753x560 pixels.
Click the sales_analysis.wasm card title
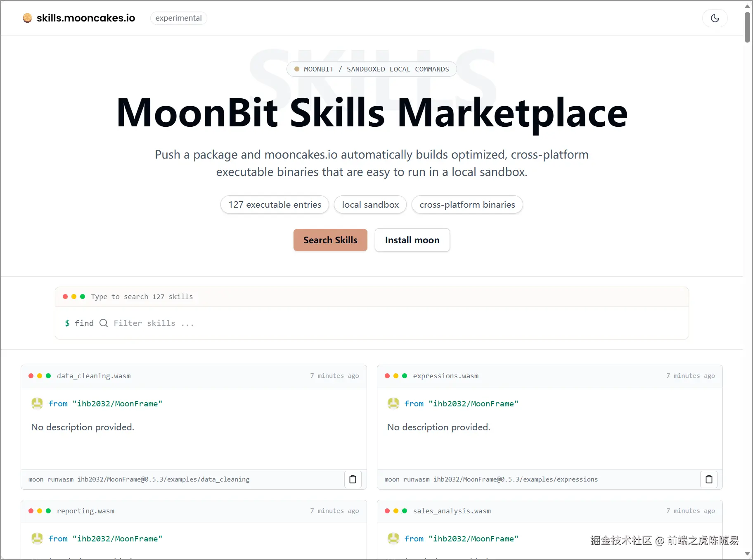(x=452, y=511)
